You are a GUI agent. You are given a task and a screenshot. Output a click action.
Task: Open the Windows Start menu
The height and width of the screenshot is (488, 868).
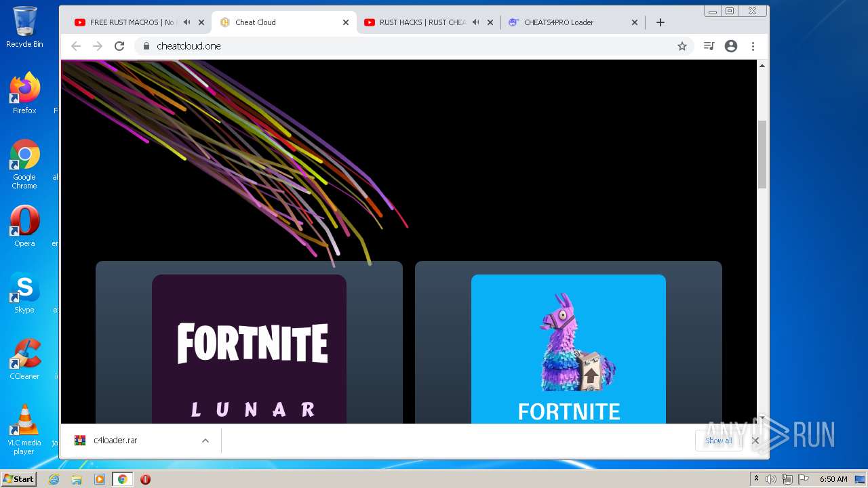[x=19, y=479]
